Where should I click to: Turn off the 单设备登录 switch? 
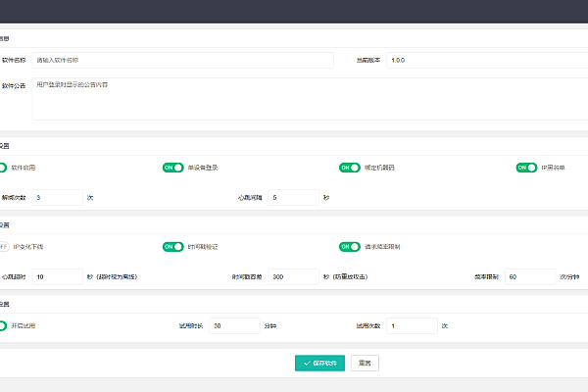(173, 168)
